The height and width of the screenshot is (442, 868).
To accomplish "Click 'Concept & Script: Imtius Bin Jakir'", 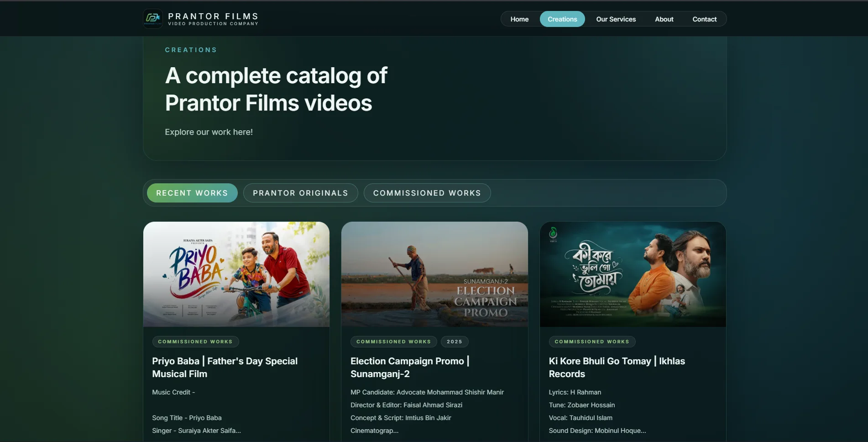I will (x=401, y=418).
